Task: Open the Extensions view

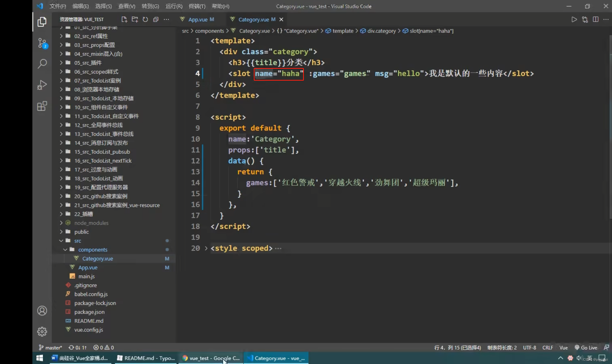Action: (x=42, y=106)
